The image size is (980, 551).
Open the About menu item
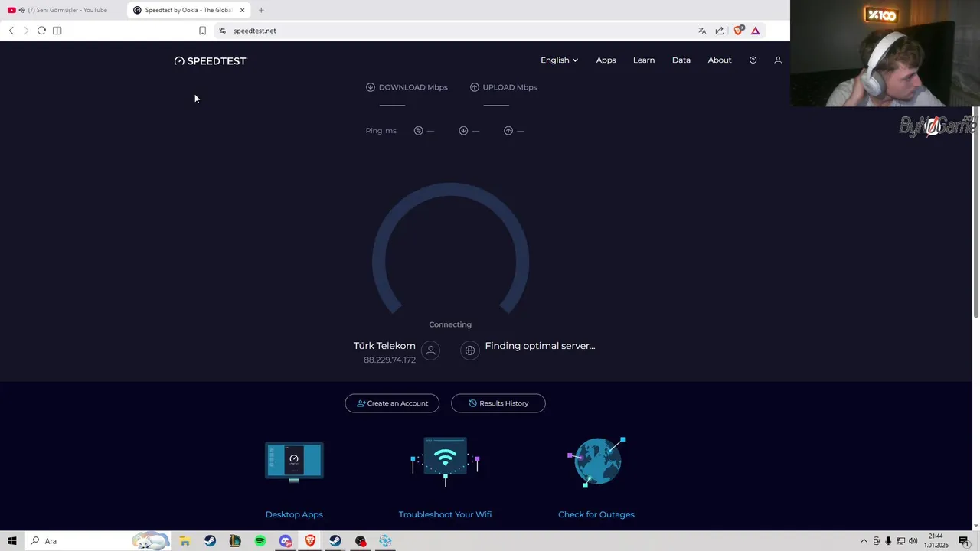pyautogui.click(x=720, y=60)
